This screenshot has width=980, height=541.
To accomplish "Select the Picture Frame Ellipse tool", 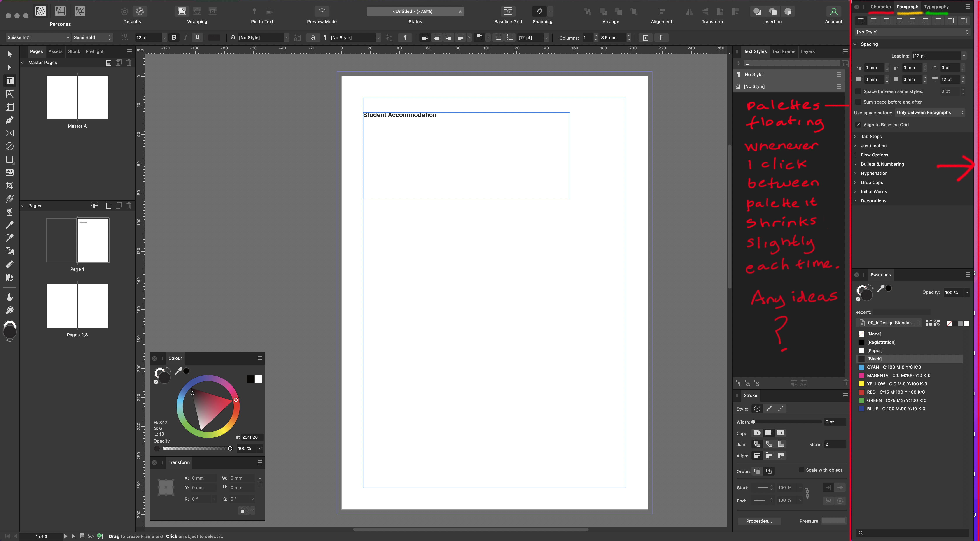I will pyautogui.click(x=9, y=146).
